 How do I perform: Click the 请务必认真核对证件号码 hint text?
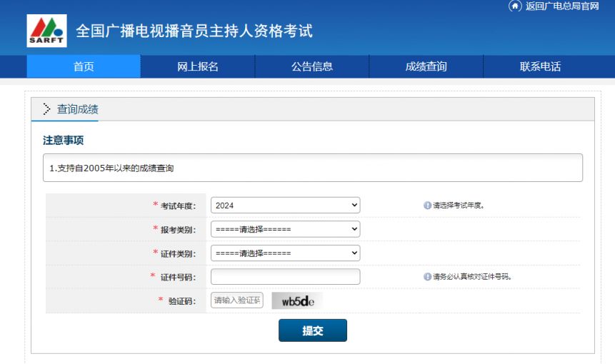pyautogui.click(x=472, y=277)
